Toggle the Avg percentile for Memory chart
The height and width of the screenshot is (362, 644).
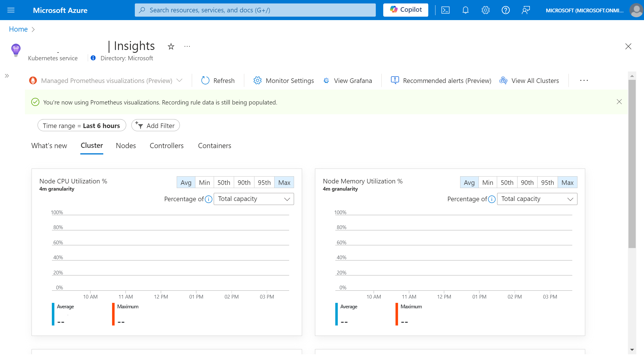(x=469, y=182)
